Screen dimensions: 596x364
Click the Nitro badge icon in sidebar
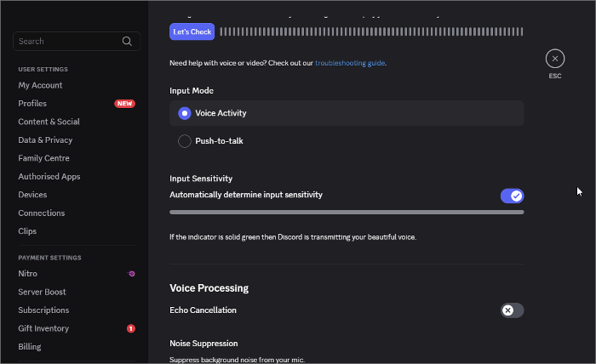(x=131, y=274)
